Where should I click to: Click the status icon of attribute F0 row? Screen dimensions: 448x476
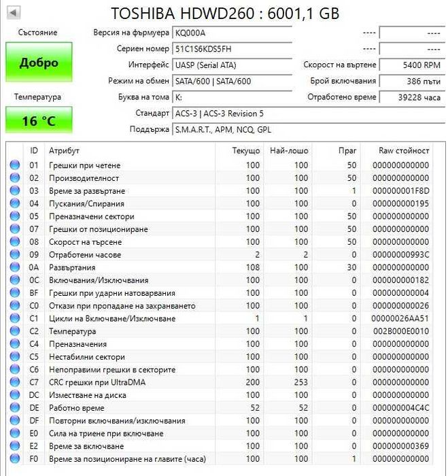14,458
